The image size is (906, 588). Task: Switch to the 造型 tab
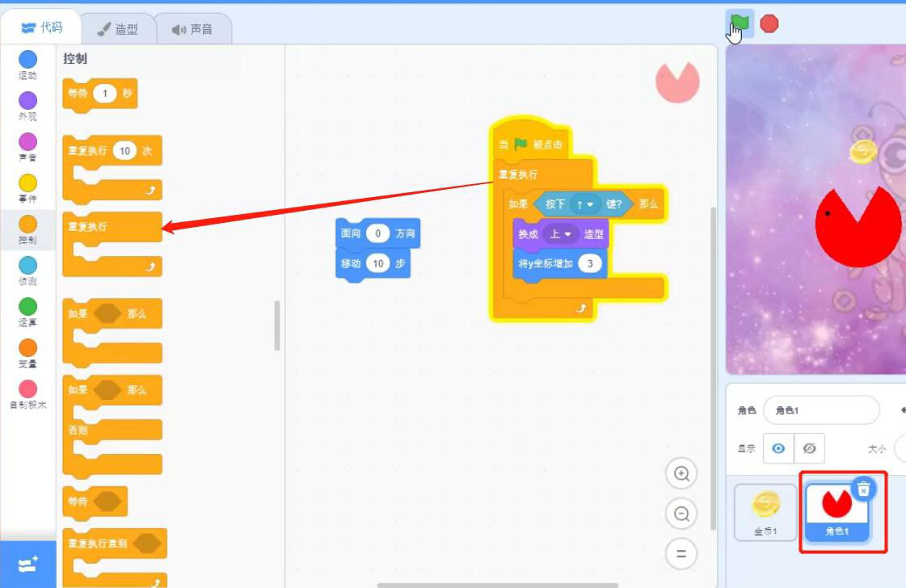pyautogui.click(x=117, y=29)
